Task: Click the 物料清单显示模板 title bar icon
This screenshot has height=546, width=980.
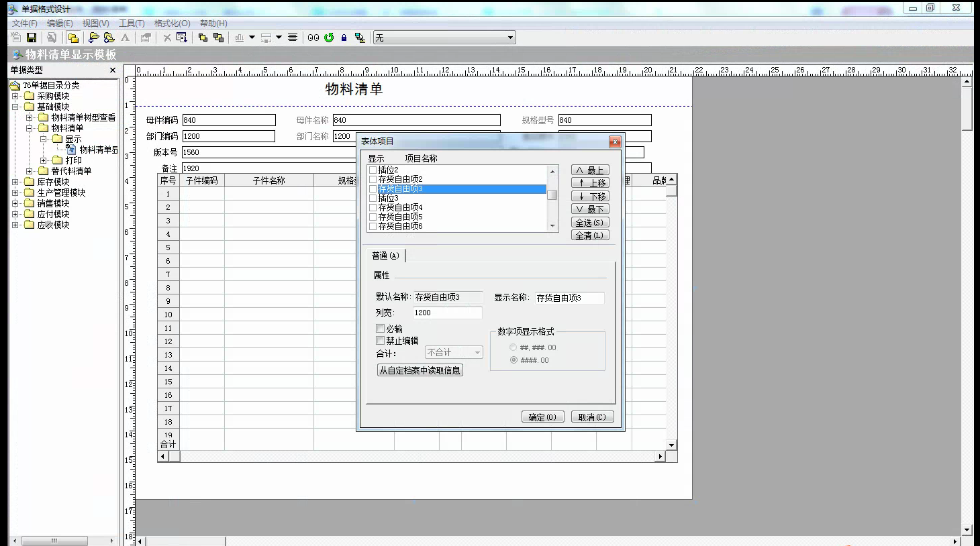Action: click(x=17, y=54)
